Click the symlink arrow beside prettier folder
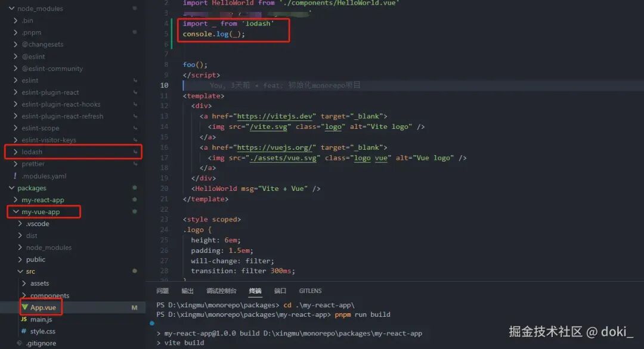The width and height of the screenshot is (644, 349). click(135, 163)
